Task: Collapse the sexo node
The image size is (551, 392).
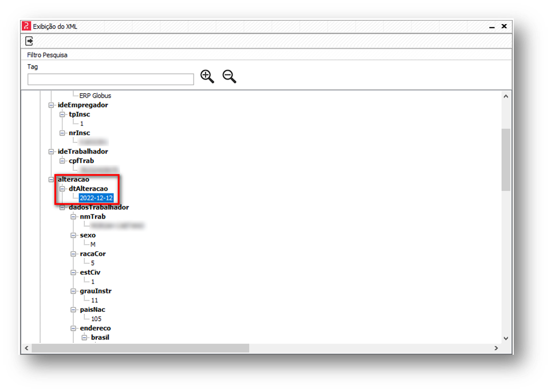Action: coord(73,235)
